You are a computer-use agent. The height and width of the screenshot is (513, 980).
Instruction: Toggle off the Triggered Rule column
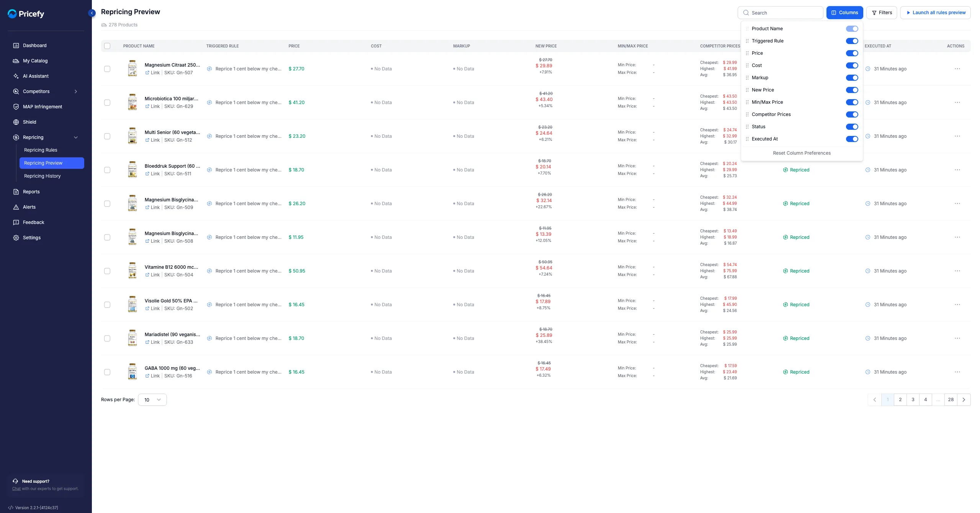(x=852, y=41)
